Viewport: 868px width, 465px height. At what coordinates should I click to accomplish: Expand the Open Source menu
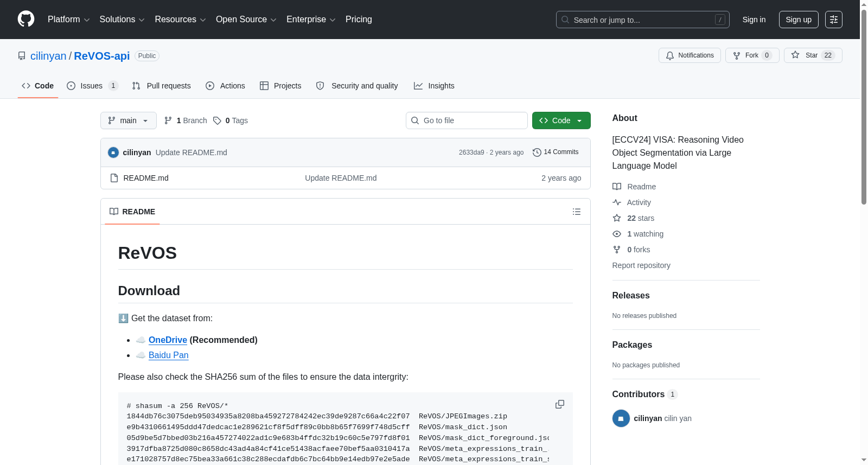[246, 20]
